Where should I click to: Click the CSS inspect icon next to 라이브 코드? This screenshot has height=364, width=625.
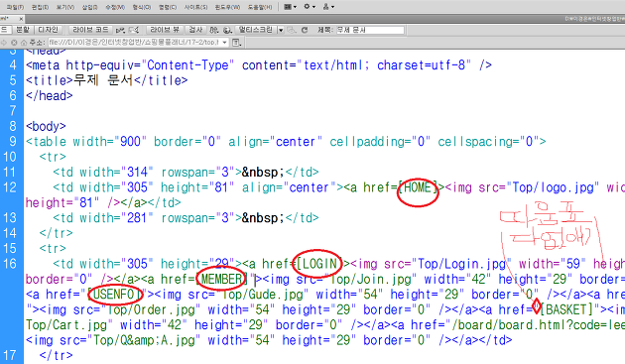(134, 31)
